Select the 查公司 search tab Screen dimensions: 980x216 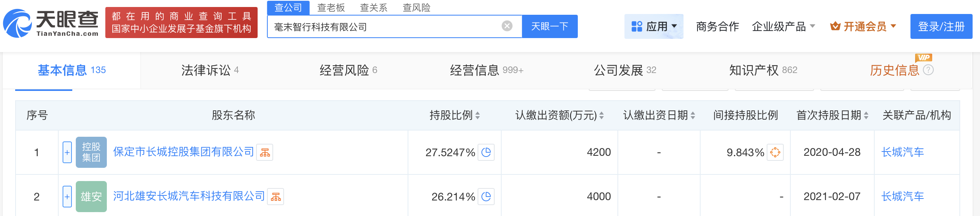click(288, 7)
